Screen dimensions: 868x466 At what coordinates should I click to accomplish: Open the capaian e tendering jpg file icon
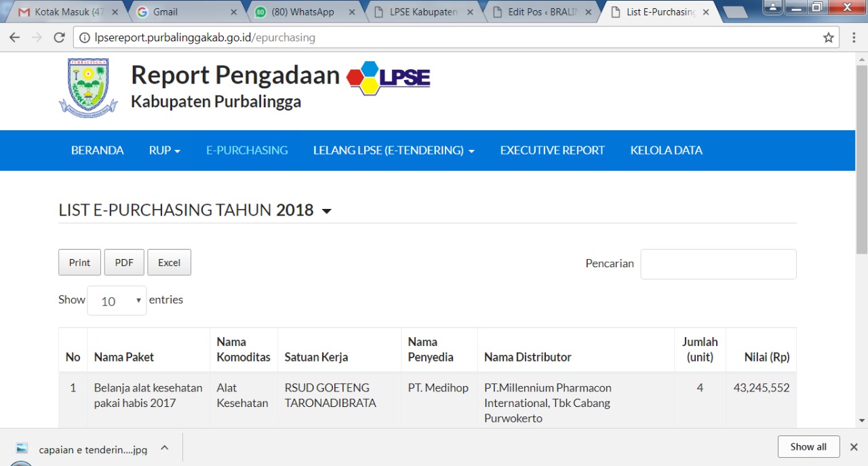pyautogui.click(x=22, y=448)
